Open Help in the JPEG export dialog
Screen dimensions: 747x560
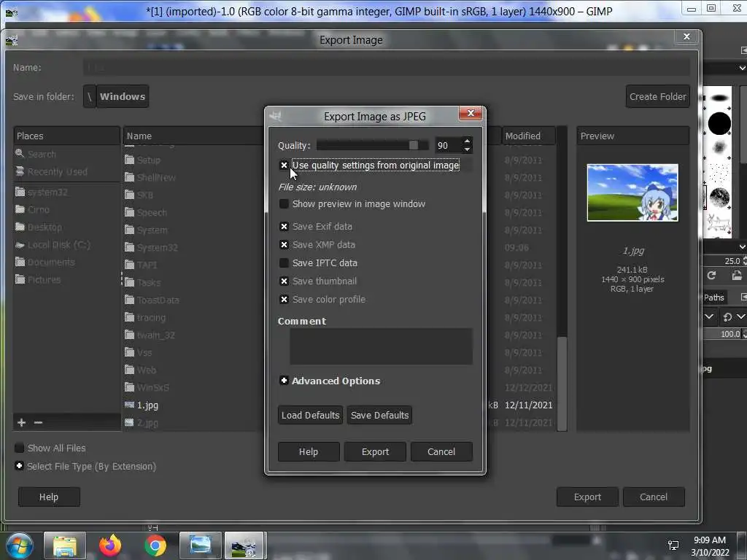[x=309, y=451]
